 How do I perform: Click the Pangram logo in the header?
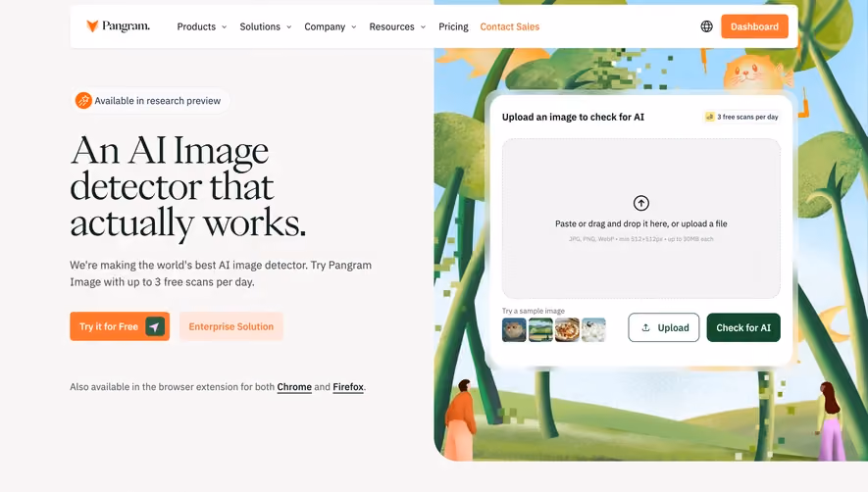pos(118,26)
